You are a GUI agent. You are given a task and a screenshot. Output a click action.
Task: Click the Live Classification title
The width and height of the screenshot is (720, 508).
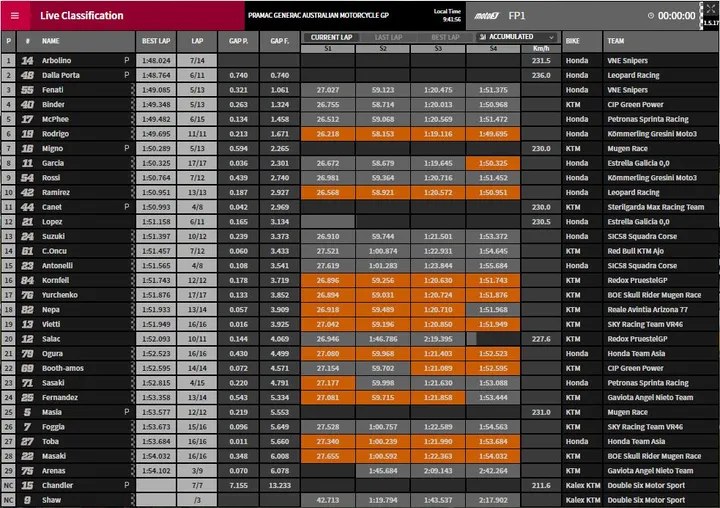click(x=82, y=16)
